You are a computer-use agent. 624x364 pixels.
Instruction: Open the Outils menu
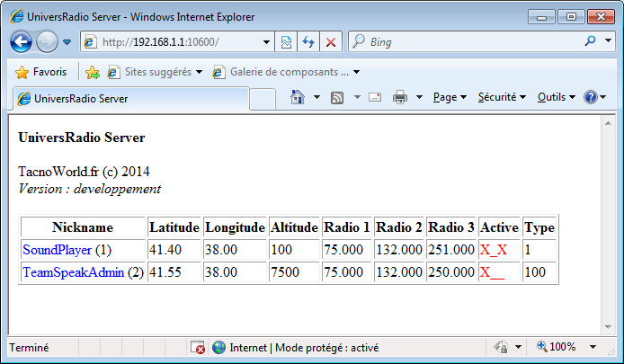point(557,97)
